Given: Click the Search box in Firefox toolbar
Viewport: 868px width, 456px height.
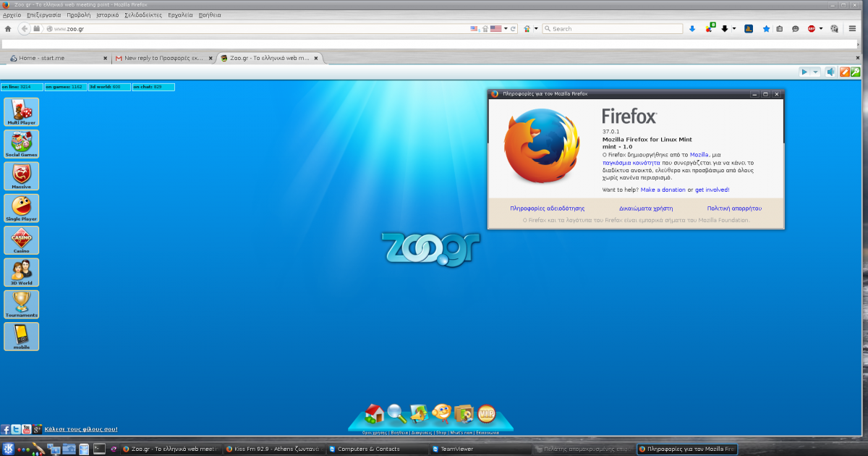Looking at the screenshot, I should click(613, 29).
